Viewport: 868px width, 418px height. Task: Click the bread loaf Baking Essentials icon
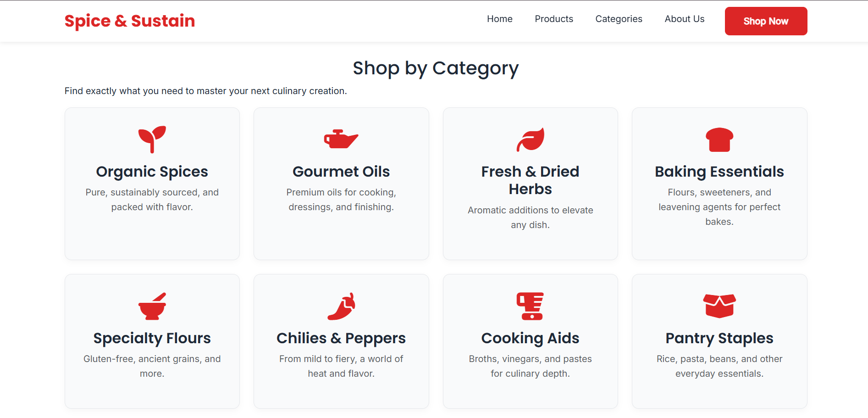719,139
